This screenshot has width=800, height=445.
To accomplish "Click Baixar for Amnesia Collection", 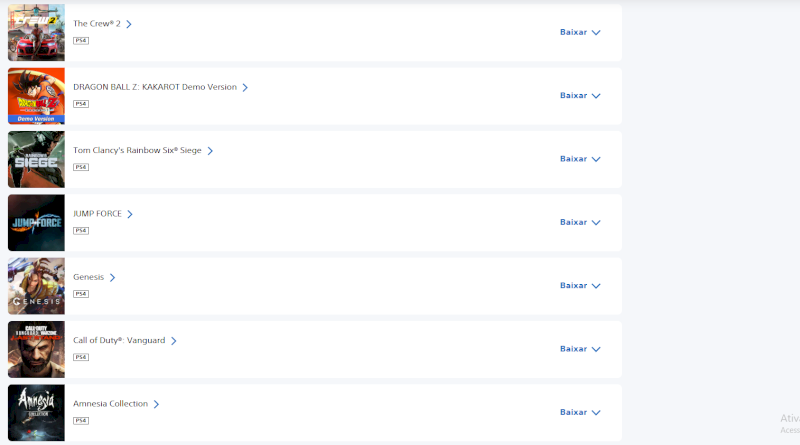I will point(580,412).
